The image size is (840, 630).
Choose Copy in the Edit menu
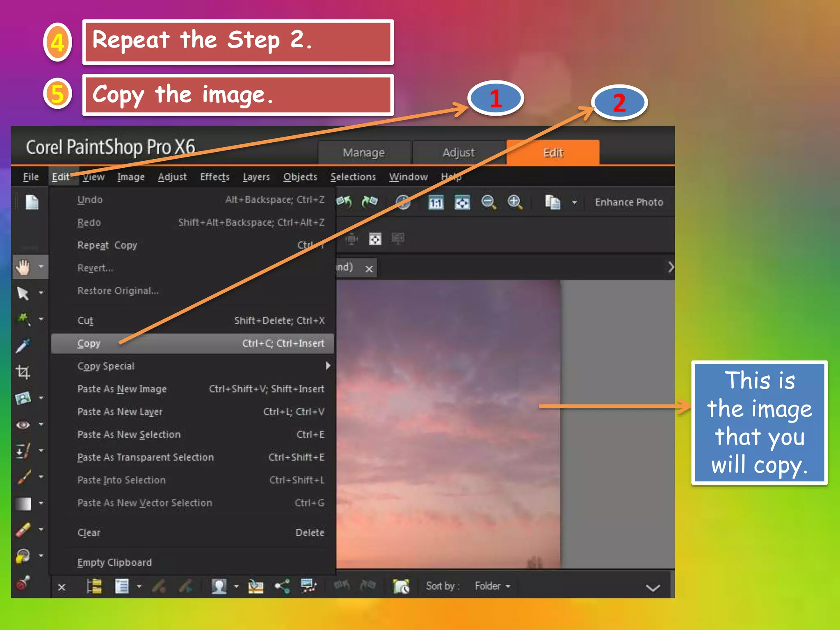[x=192, y=343]
